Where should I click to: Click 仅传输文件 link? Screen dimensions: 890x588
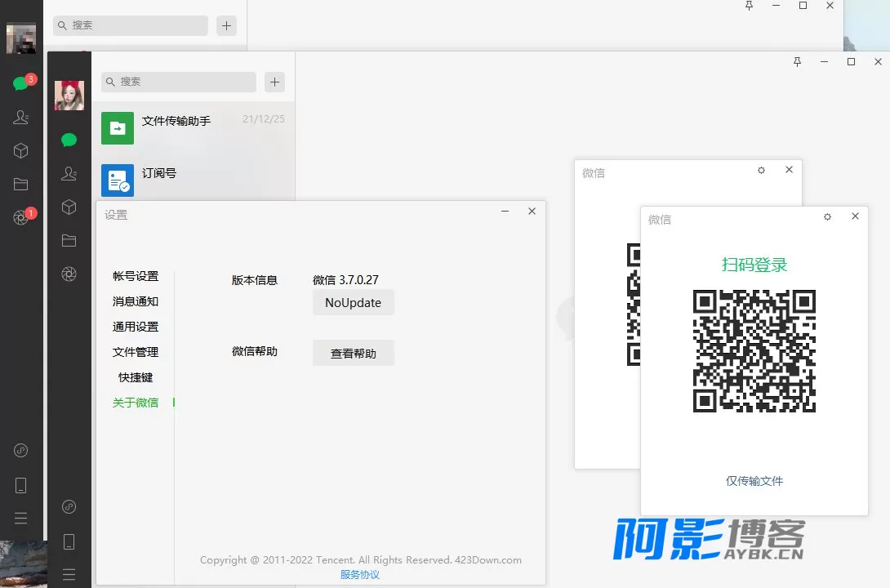coord(754,481)
